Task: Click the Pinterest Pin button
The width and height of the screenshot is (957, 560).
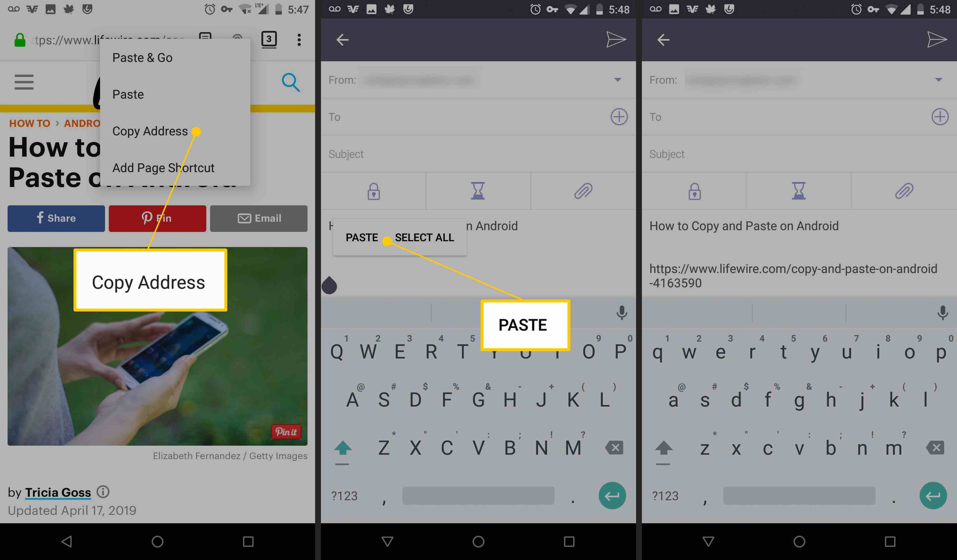Action: coord(158,218)
